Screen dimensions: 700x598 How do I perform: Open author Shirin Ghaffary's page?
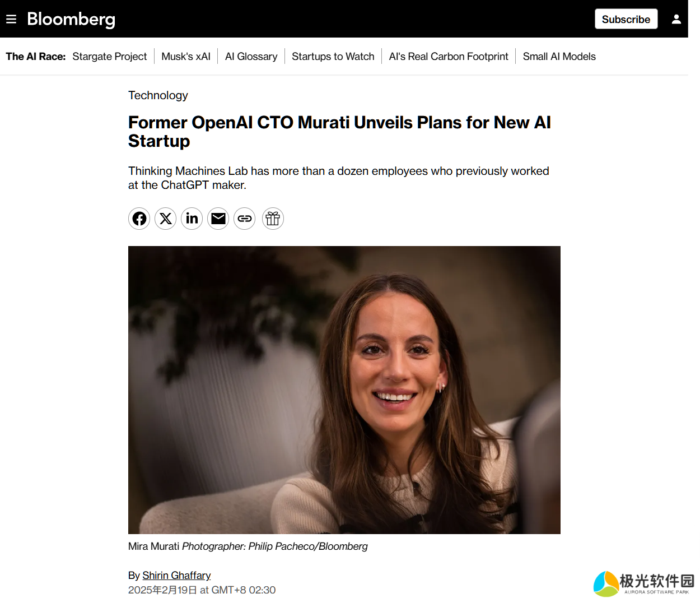[x=176, y=576]
